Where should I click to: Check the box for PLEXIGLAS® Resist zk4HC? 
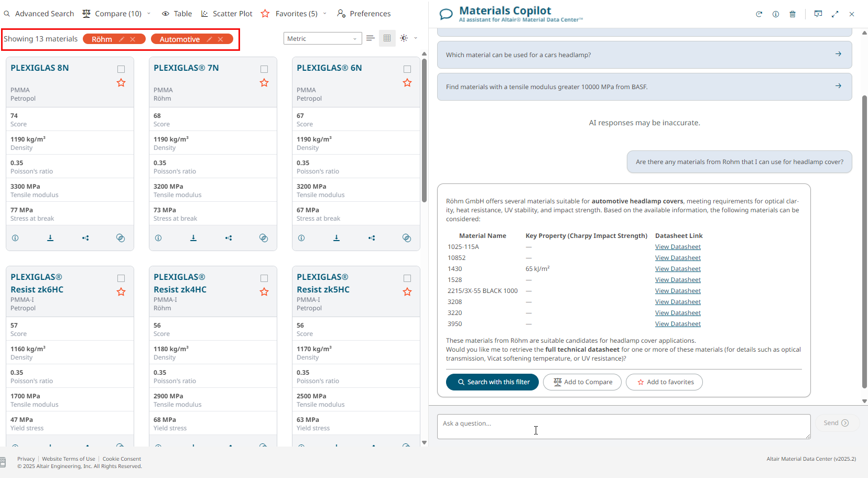pos(264,278)
